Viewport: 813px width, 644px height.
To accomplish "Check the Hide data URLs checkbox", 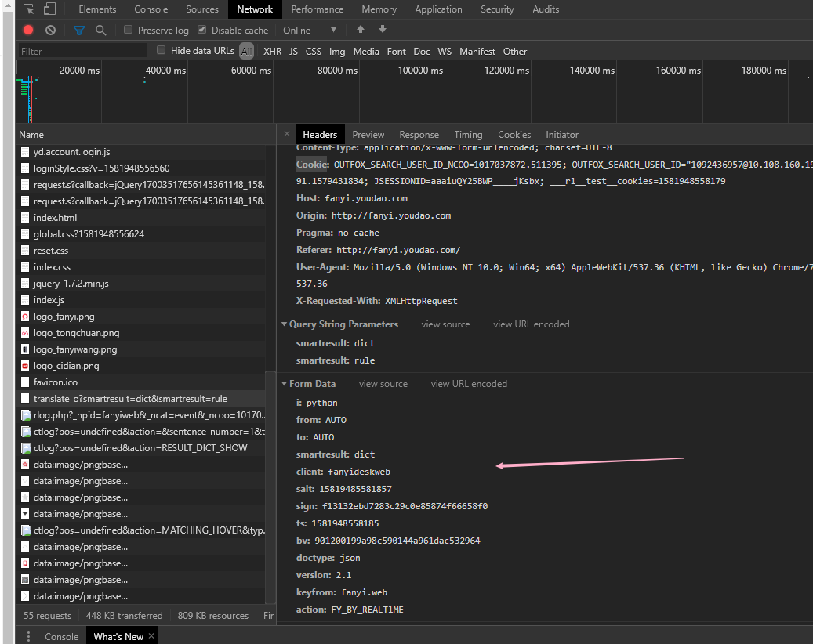I will [162, 50].
